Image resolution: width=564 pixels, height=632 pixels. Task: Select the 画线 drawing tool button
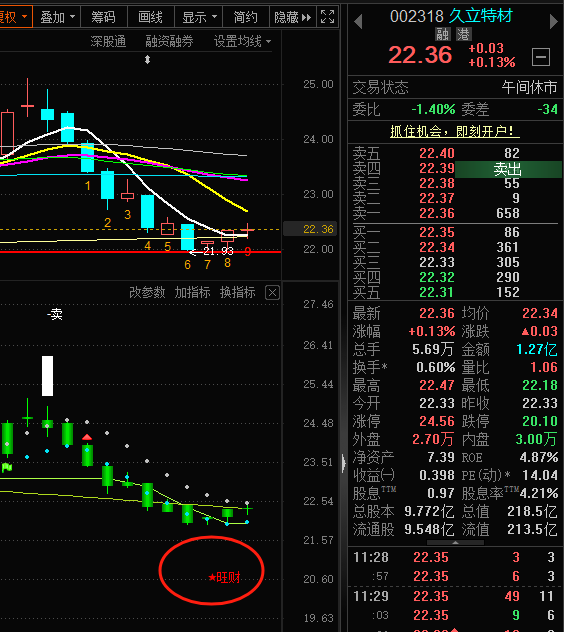click(150, 17)
